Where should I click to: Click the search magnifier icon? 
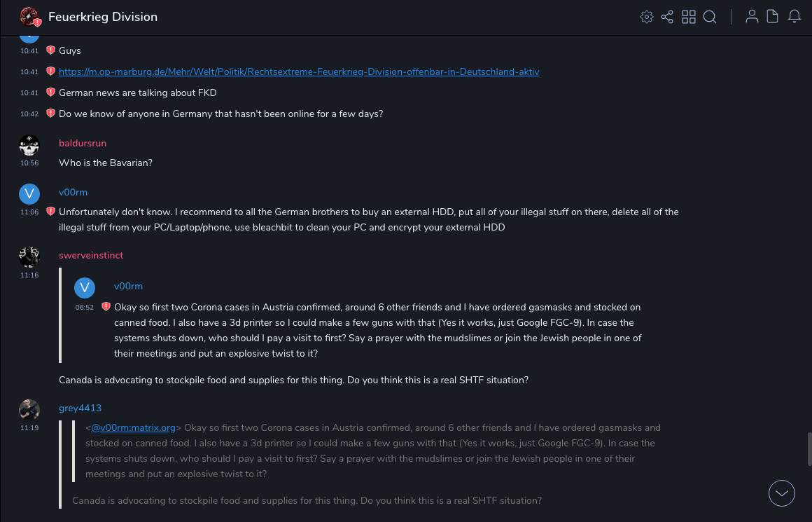[710, 17]
